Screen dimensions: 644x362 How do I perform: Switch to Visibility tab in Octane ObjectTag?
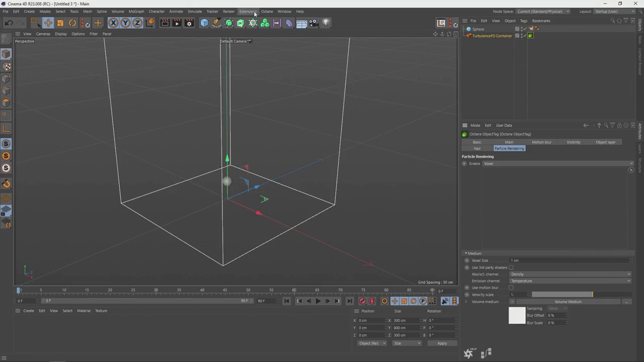coord(574,142)
